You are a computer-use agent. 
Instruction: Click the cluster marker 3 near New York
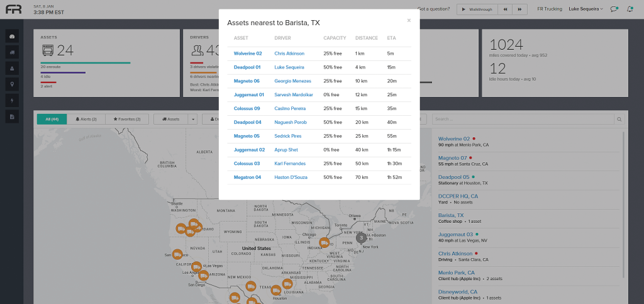tap(361, 237)
